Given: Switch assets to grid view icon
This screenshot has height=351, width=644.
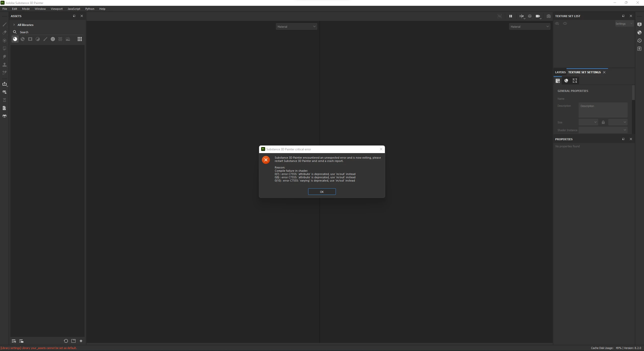Looking at the screenshot, I should pos(79,39).
